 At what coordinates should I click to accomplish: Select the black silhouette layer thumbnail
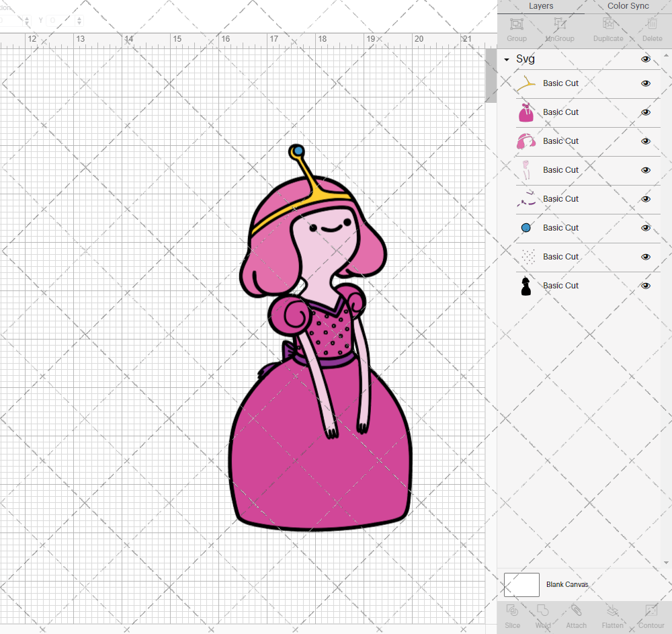tap(526, 286)
